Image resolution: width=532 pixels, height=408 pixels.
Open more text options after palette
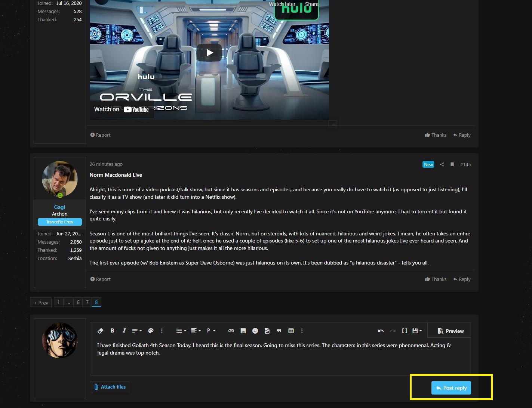162,331
